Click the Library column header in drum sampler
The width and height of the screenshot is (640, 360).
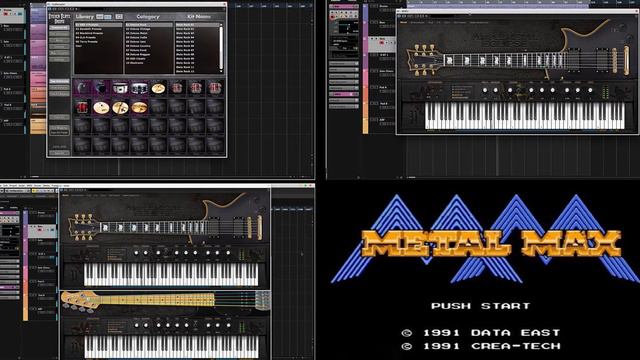tap(84, 17)
